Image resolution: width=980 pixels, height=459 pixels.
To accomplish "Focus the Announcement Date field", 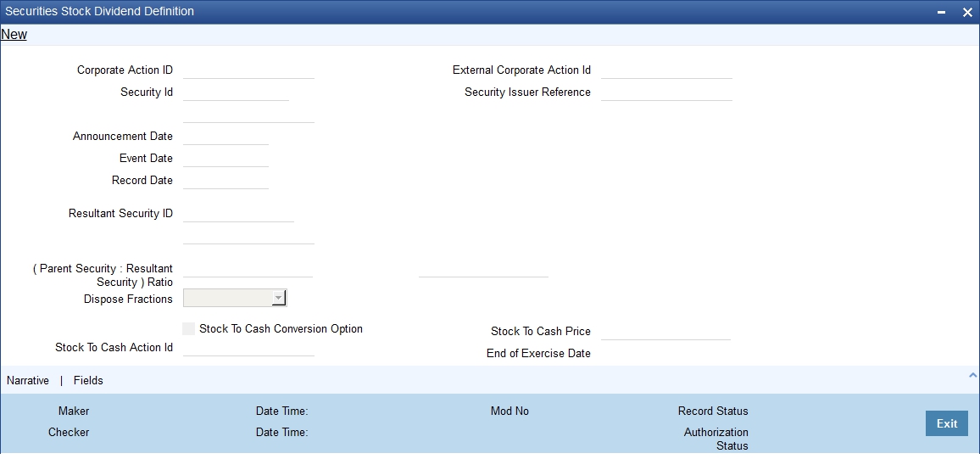I will [x=226, y=137].
